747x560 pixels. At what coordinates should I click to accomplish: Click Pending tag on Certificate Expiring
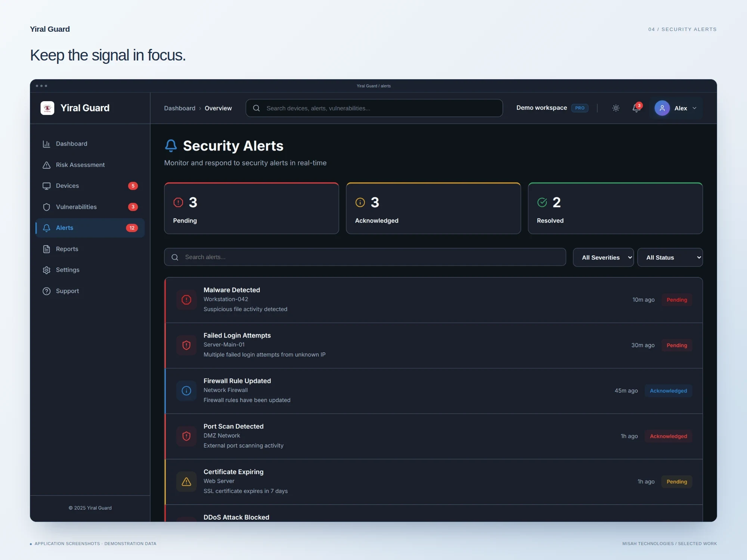[677, 482]
